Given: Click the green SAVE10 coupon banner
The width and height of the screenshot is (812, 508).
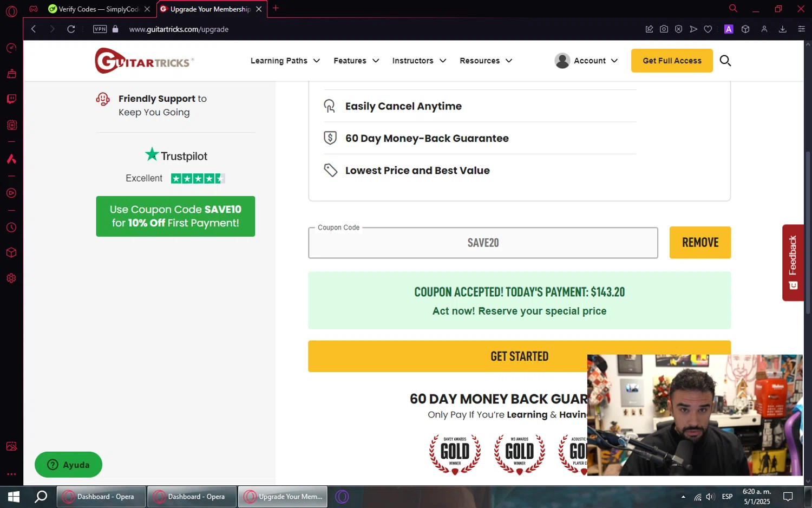Looking at the screenshot, I should coord(175,216).
